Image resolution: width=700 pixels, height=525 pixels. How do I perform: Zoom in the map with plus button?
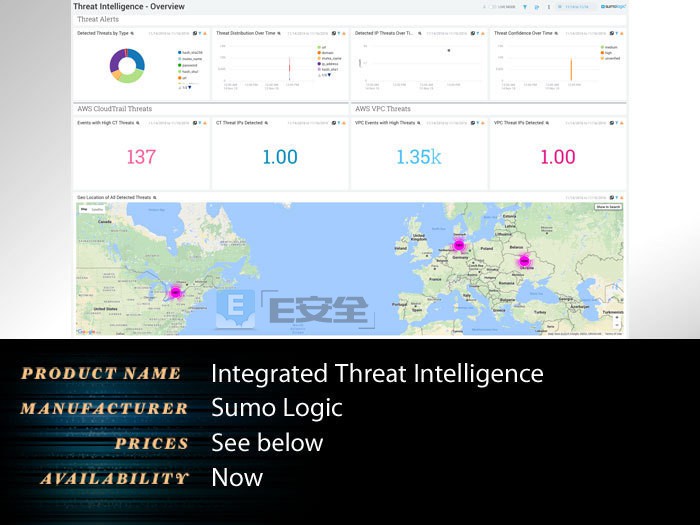pyautogui.click(x=617, y=318)
